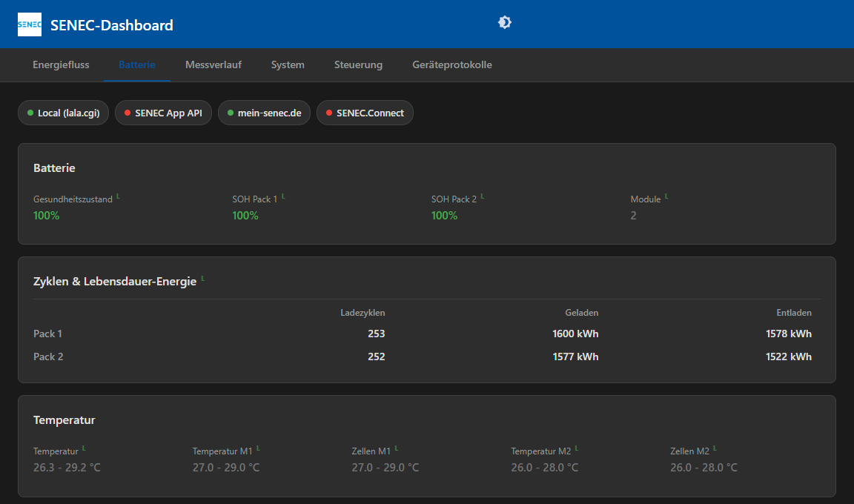Click the Zellen M2 label

689,451
